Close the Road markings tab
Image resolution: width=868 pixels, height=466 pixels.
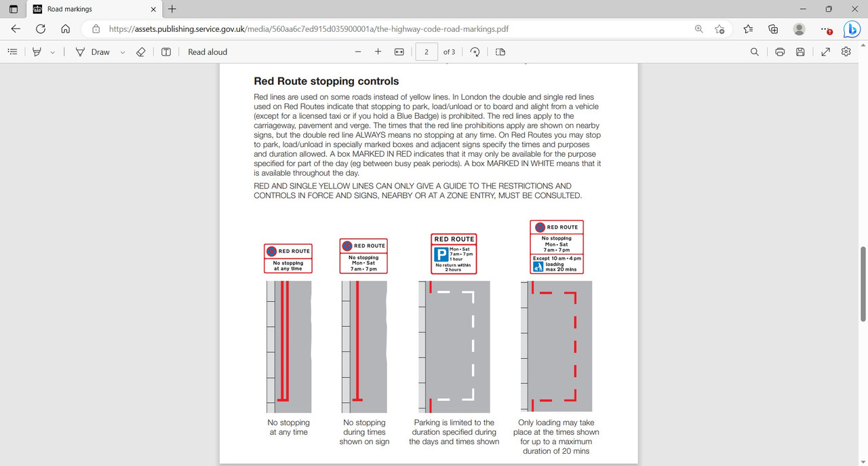[153, 9]
